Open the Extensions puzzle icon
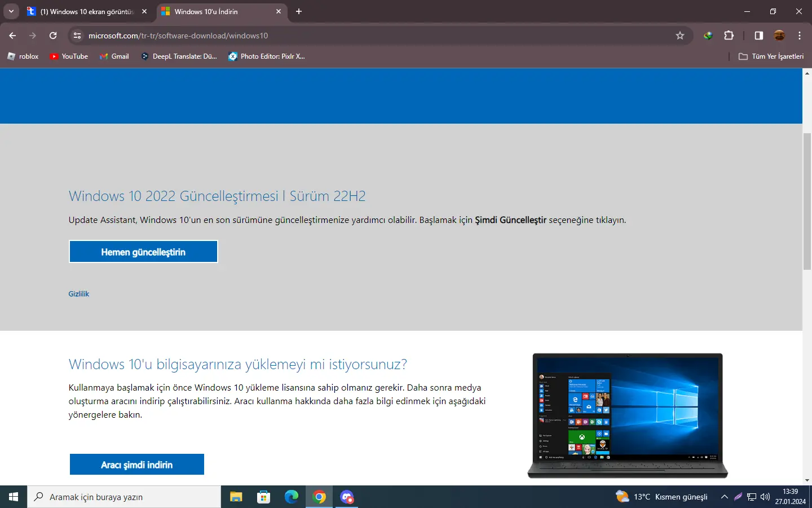This screenshot has width=812, height=508. click(729, 36)
